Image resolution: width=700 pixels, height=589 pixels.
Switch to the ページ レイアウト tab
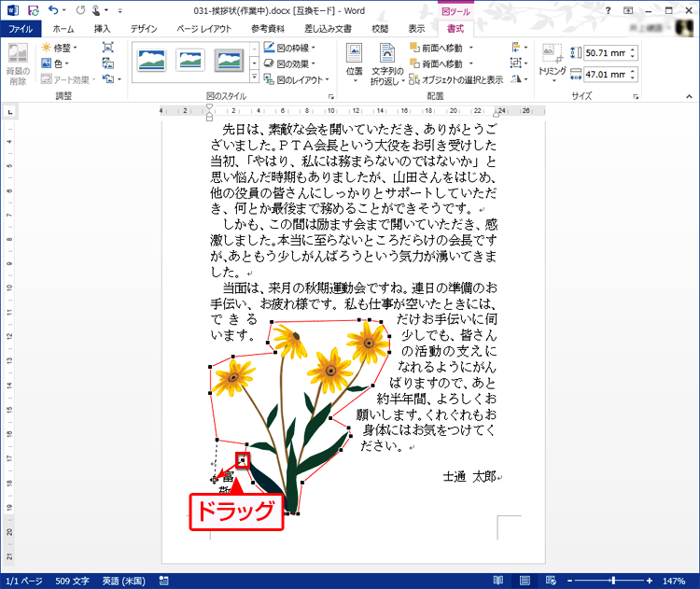204,29
